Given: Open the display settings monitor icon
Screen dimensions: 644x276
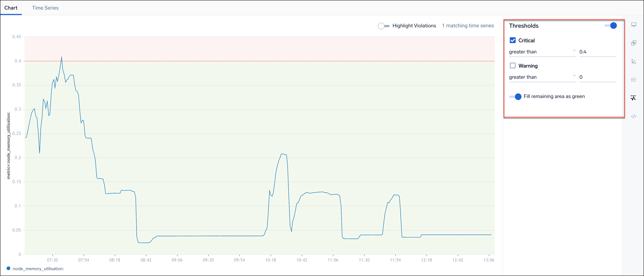Looking at the screenshot, I should coord(634,25).
